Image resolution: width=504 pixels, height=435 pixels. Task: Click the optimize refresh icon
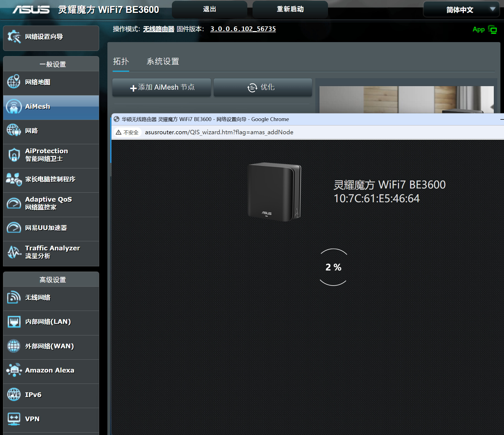[x=252, y=88]
